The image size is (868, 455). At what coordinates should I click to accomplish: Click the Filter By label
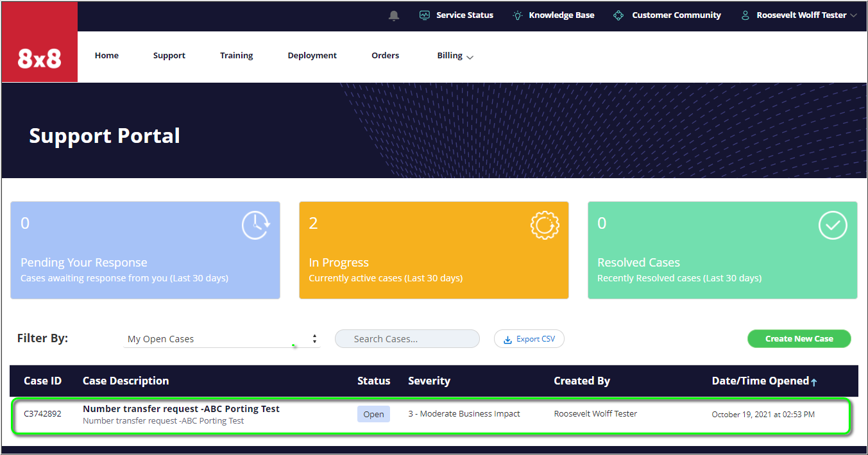(42, 338)
